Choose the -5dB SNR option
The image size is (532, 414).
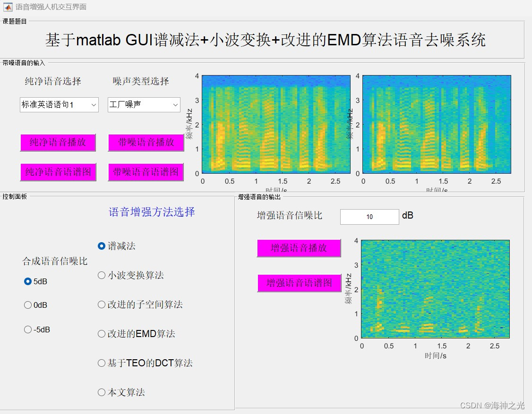coord(27,330)
